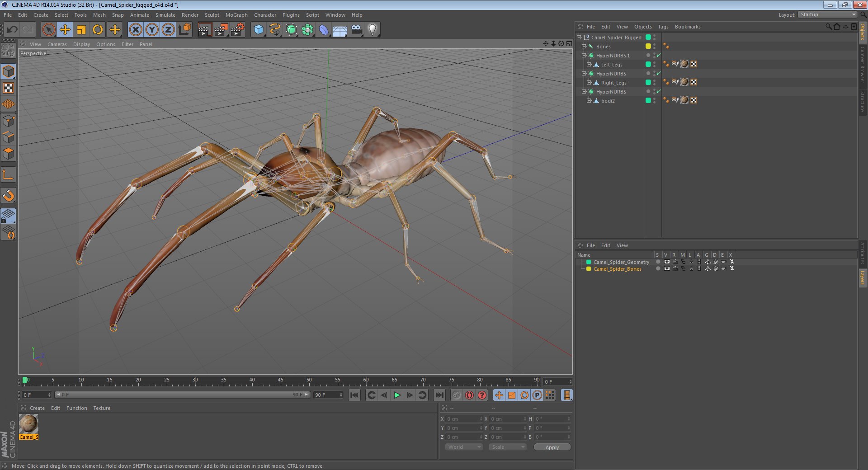
Task: Add a camera object
Action: [356, 30]
